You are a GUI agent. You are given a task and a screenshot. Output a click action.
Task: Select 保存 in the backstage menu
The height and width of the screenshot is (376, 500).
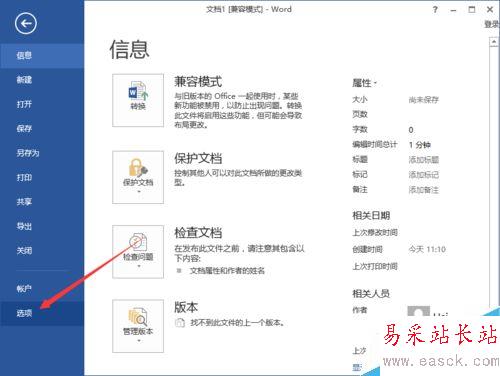click(42, 129)
